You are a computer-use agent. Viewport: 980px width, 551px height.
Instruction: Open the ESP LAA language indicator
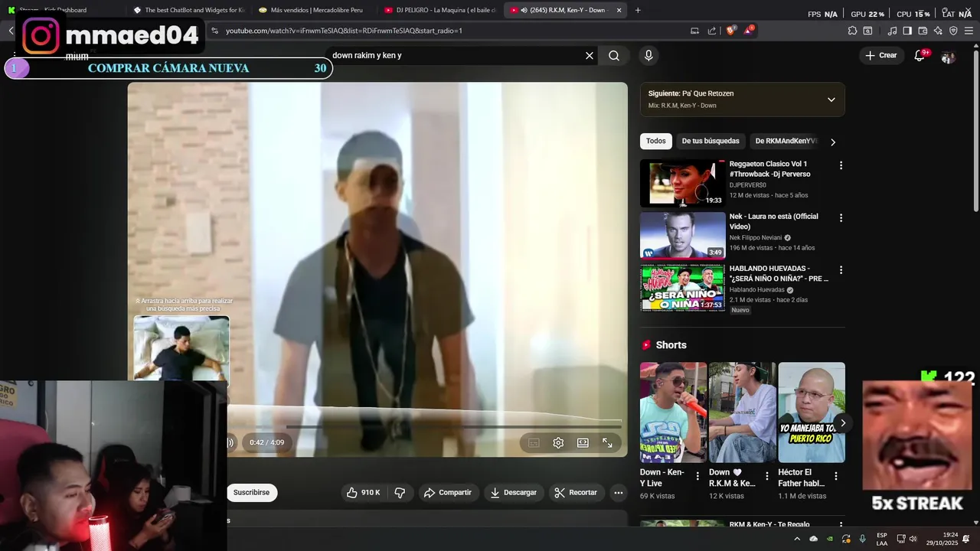click(882, 539)
